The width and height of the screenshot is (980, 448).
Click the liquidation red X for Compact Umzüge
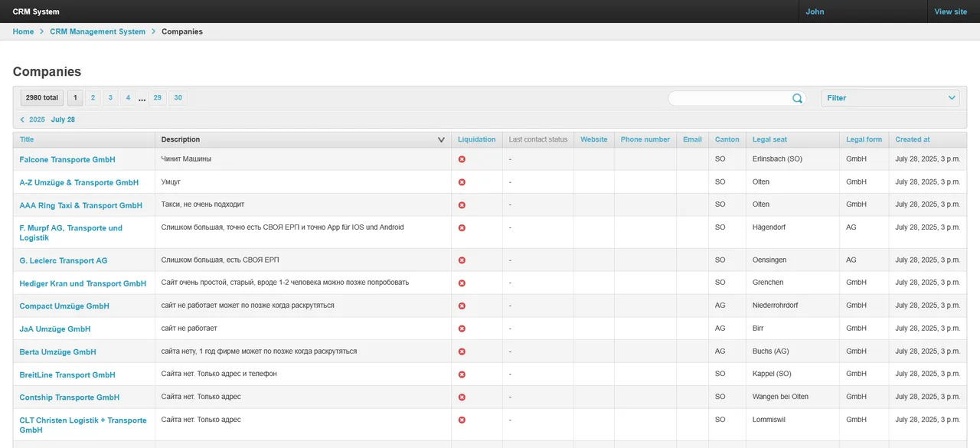tap(462, 306)
